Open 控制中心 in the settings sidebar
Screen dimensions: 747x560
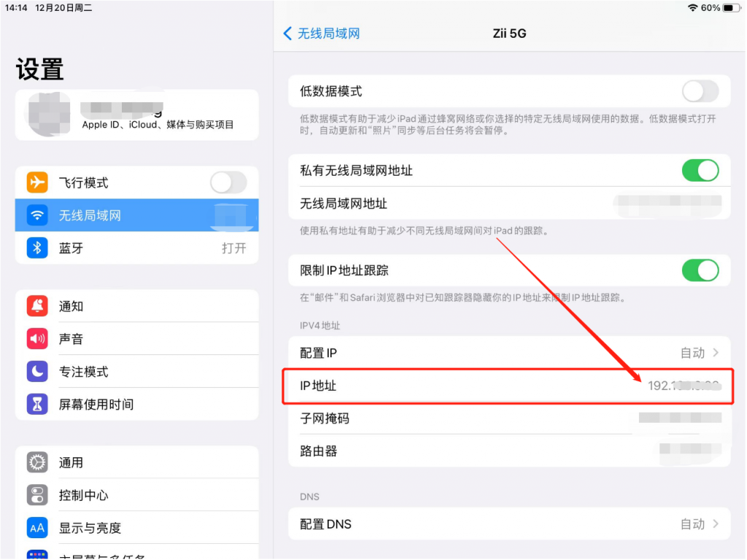(136, 495)
